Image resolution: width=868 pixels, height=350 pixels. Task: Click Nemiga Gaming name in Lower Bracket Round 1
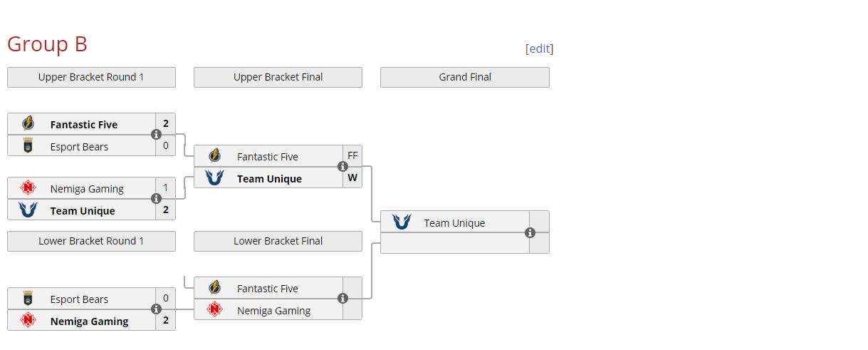click(89, 321)
